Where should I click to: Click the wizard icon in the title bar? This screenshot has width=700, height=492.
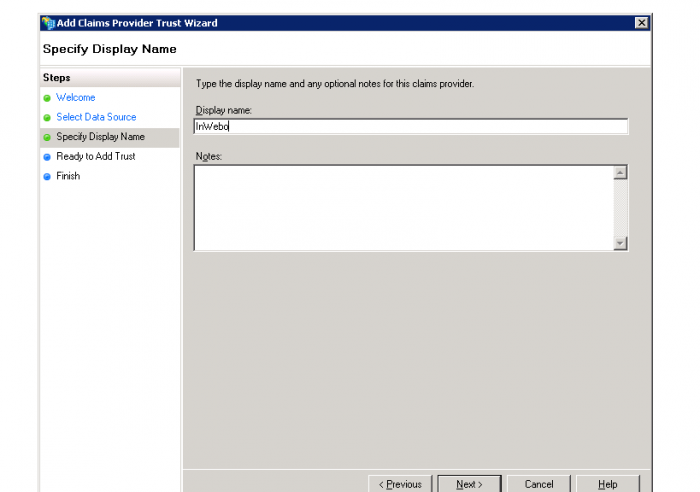click(48, 23)
